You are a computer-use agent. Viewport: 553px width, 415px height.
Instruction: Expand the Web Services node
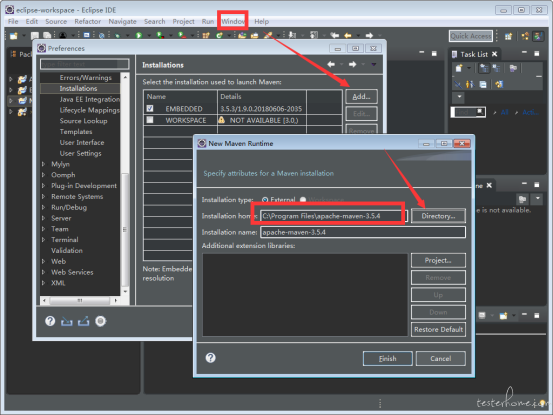coord(44,272)
